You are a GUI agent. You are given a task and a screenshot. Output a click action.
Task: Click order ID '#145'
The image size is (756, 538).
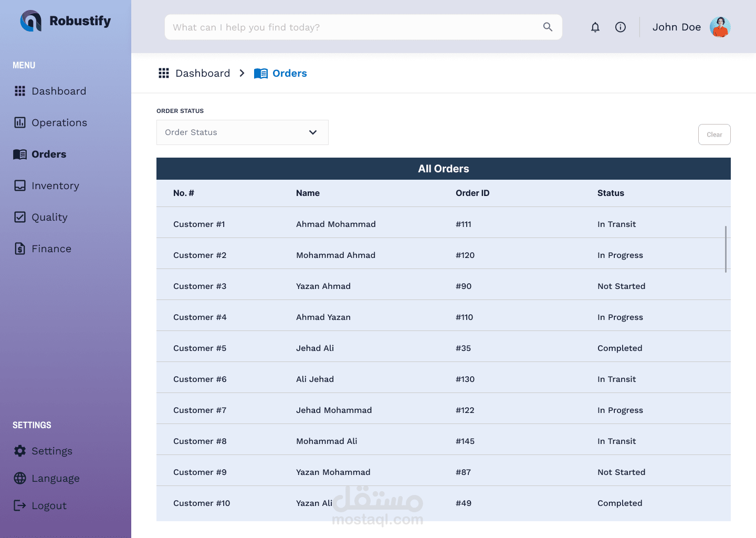(465, 441)
